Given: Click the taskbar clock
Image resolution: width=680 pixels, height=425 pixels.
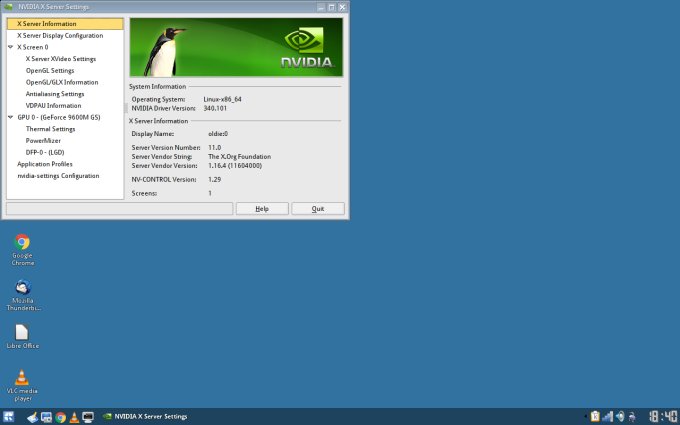Looking at the screenshot, I should [x=663, y=417].
